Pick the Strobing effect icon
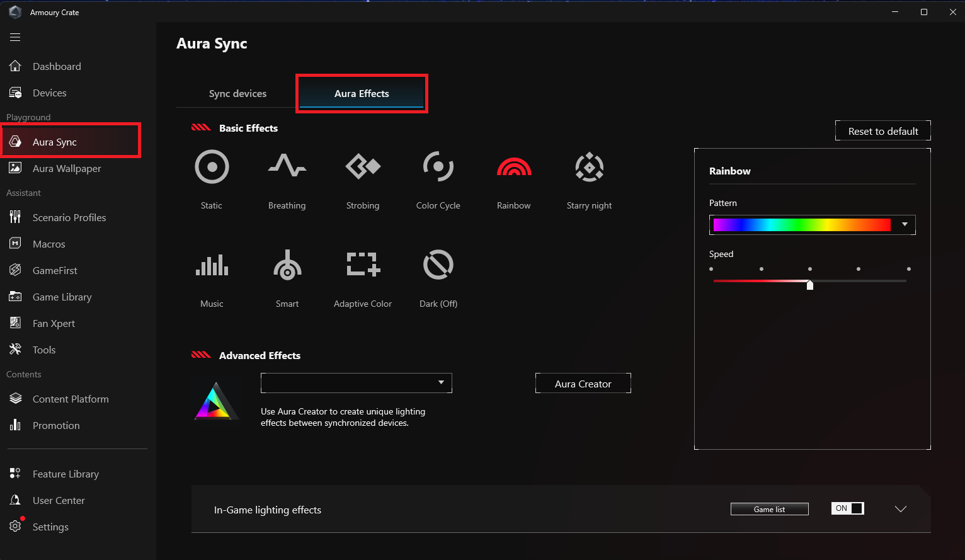965x560 pixels. pos(363,166)
